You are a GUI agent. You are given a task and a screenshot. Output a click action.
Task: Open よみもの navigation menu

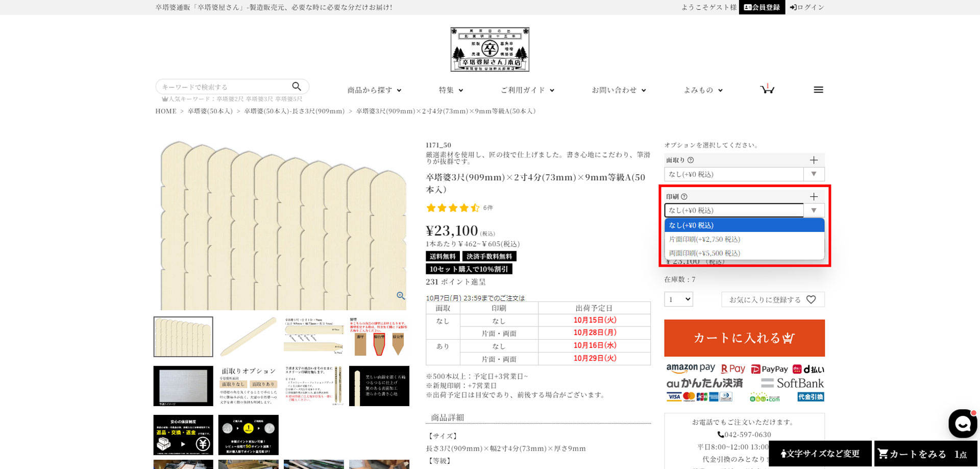pyautogui.click(x=703, y=90)
